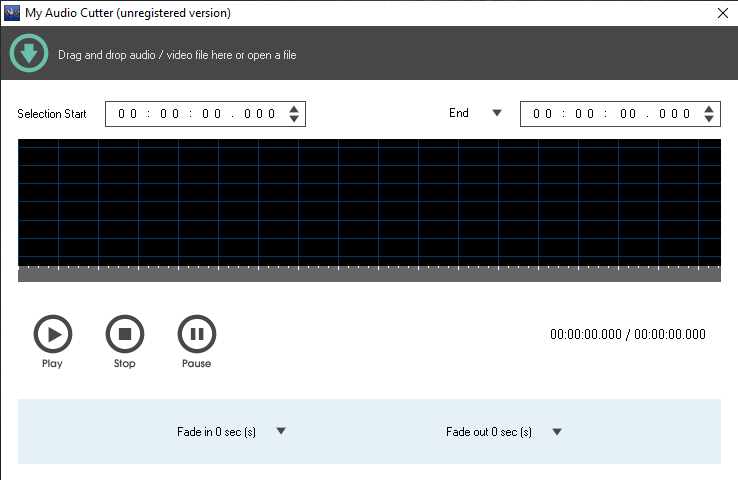Click My Audio Cutter app icon in title bar
This screenshot has width=738, height=480.
pyautogui.click(x=12, y=13)
